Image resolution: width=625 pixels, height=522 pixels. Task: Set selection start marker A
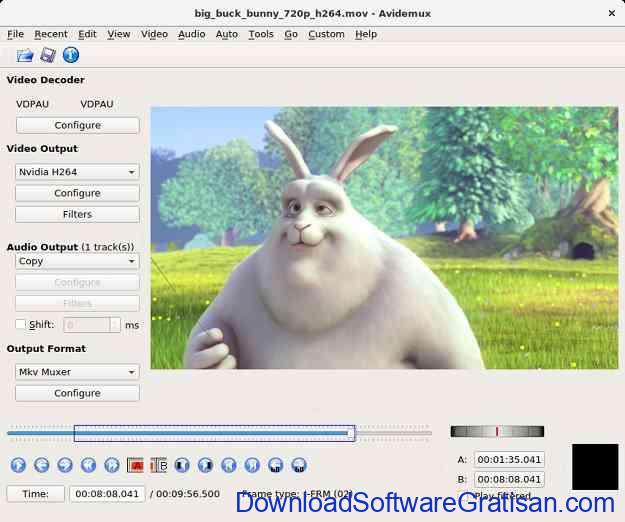coord(135,465)
